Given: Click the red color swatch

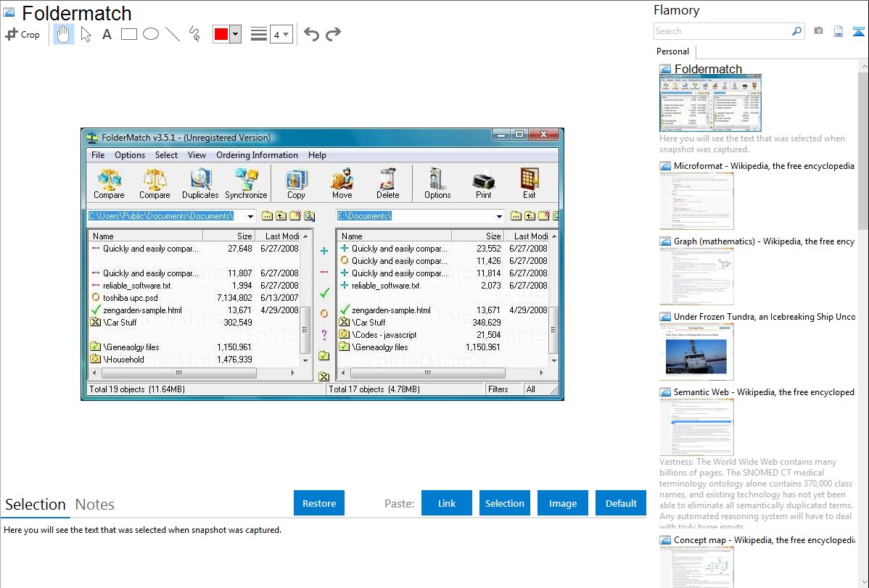Looking at the screenshot, I should pyautogui.click(x=221, y=34).
